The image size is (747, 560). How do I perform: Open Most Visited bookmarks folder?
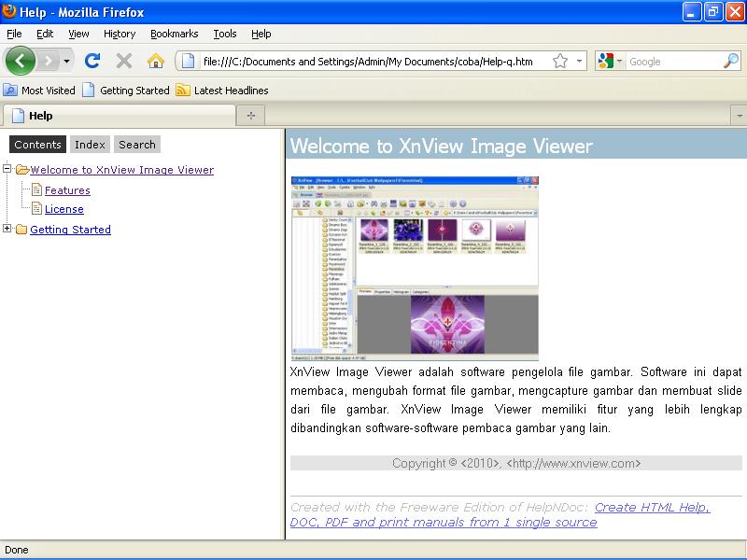39,90
